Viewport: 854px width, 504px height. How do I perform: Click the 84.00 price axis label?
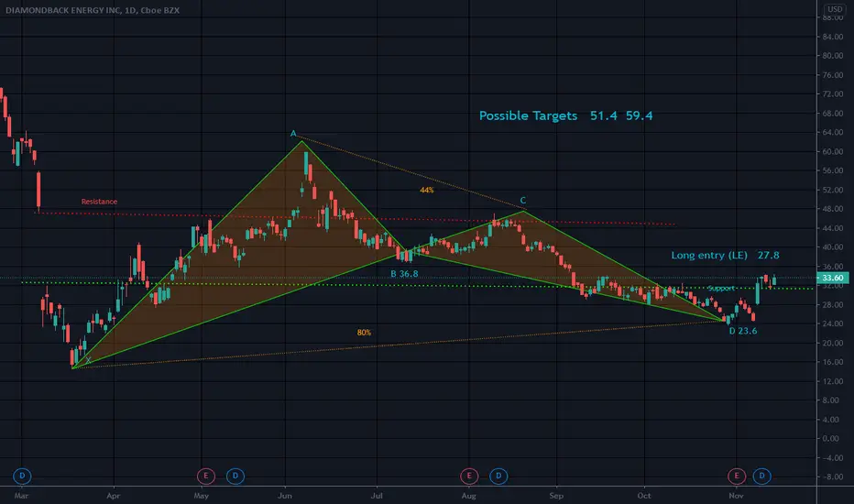tap(832, 37)
